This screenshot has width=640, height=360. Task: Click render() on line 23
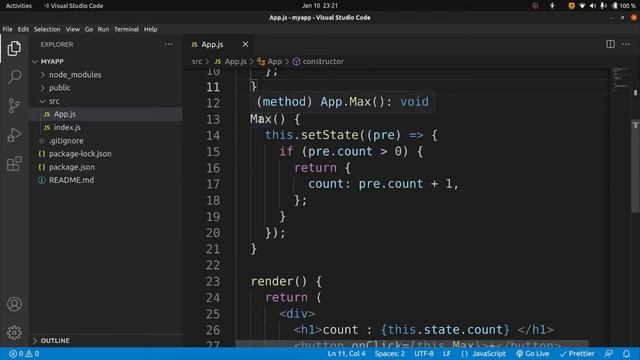pos(279,281)
